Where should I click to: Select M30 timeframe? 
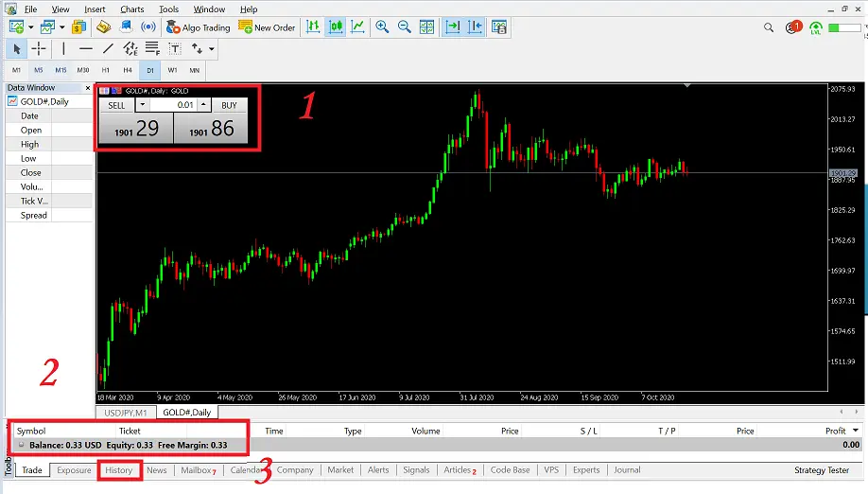83,70
